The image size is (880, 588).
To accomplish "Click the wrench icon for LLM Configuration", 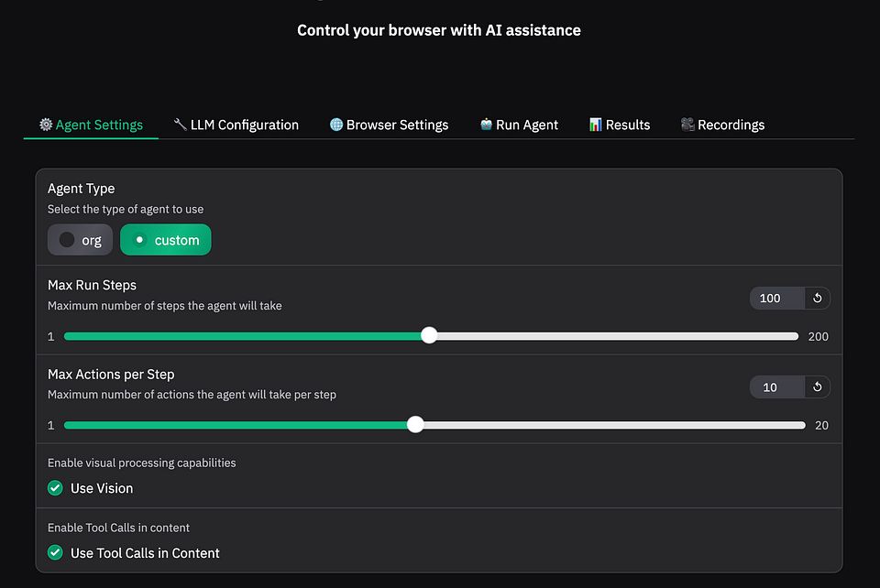I will [x=181, y=125].
